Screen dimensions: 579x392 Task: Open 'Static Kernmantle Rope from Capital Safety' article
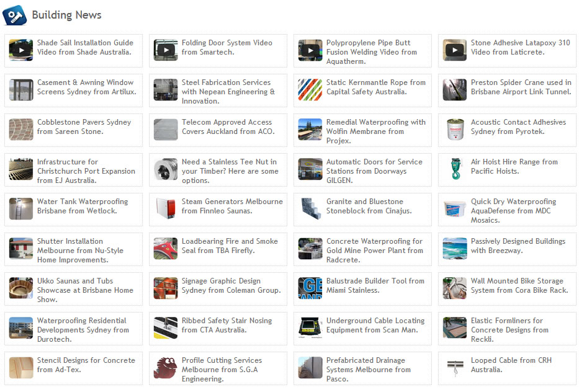(376, 87)
